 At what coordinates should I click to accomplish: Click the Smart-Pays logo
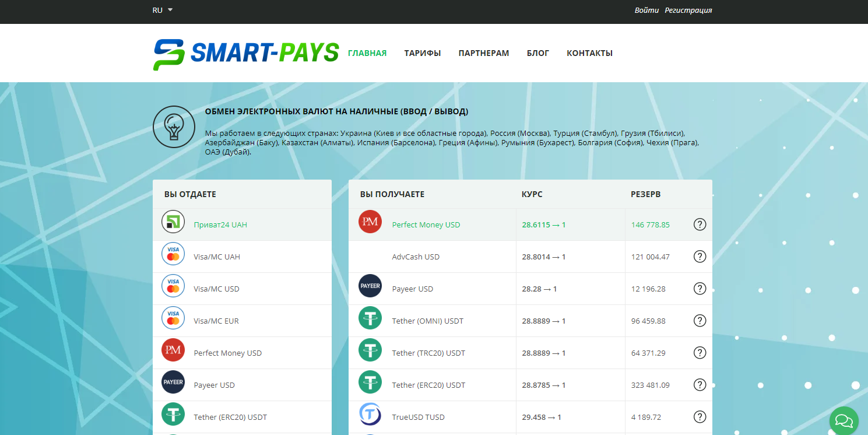245,55
